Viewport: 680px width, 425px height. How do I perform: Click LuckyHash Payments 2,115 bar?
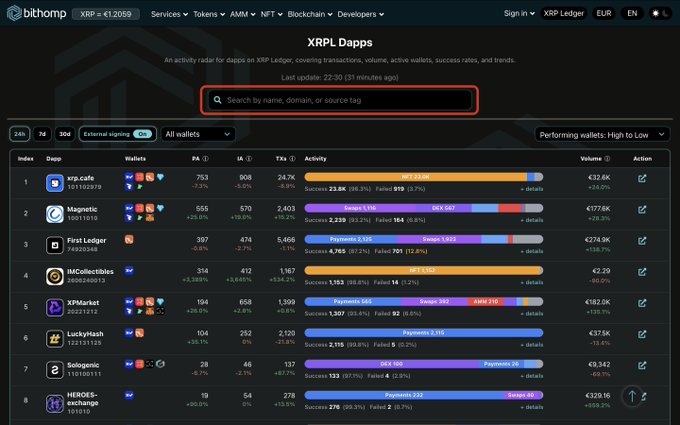[x=424, y=333]
